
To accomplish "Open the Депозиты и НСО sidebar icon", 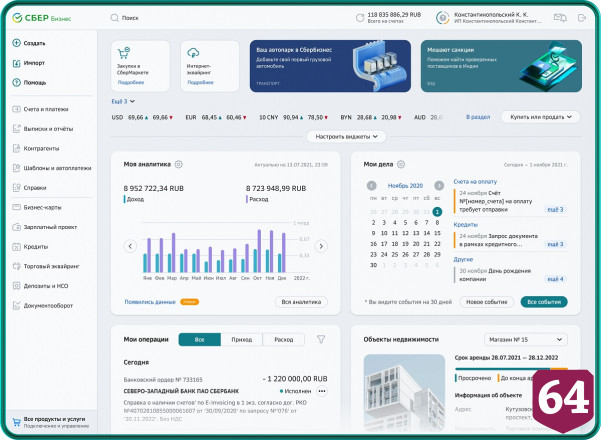I will point(16,286).
